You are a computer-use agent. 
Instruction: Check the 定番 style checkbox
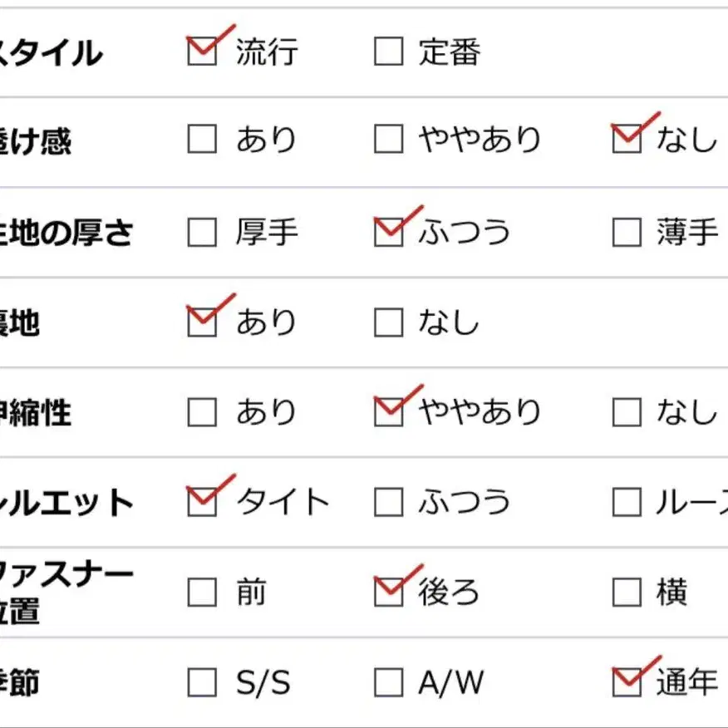click(388, 52)
